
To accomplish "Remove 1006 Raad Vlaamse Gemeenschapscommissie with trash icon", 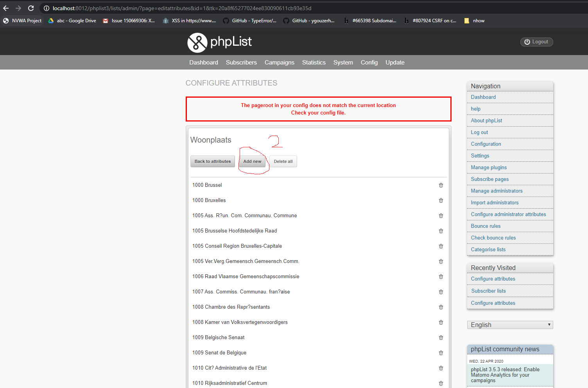I will [441, 277].
